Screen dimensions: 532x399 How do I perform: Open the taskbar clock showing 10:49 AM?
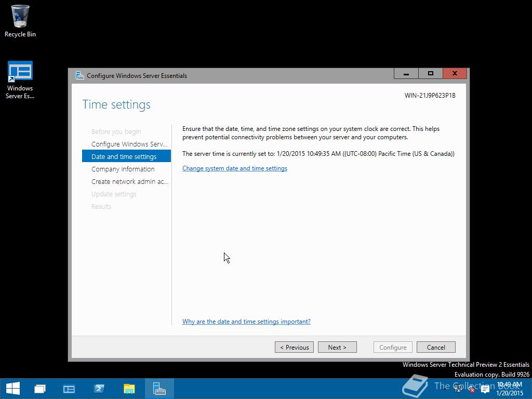pos(509,389)
